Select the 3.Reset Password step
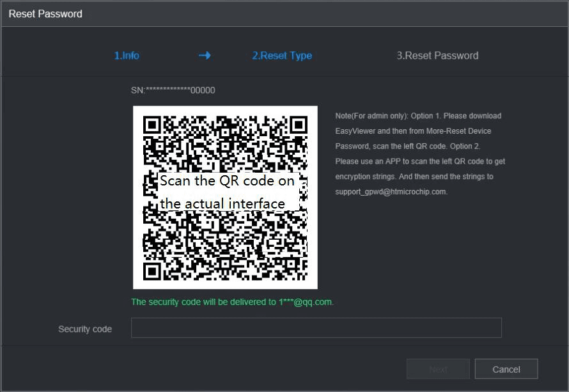 click(x=437, y=56)
